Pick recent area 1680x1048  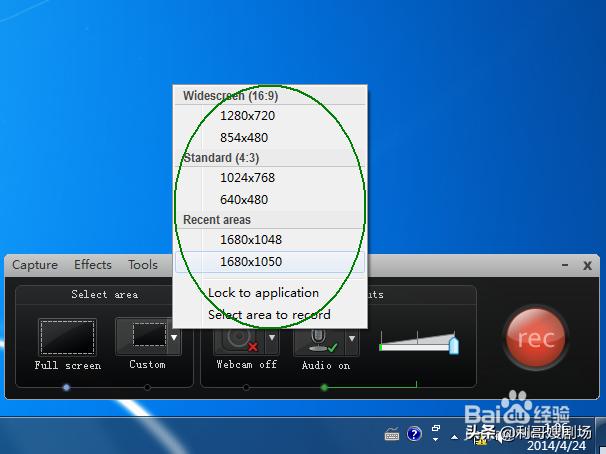tap(251, 240)
